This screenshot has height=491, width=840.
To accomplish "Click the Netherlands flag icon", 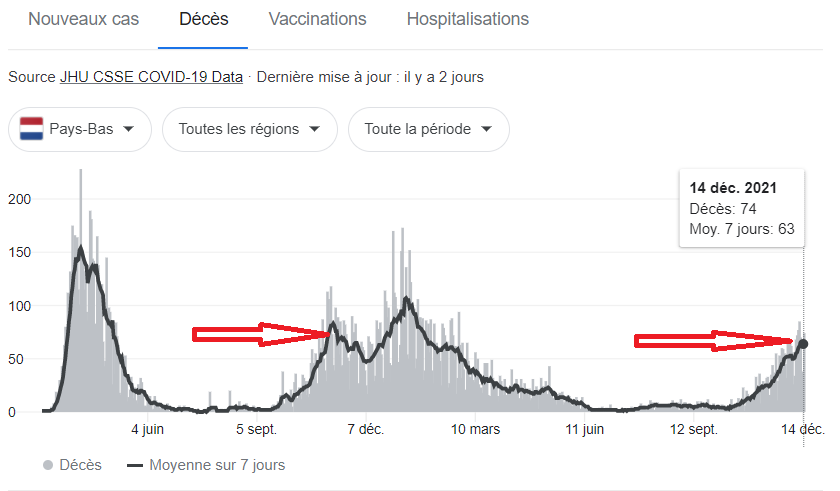I will 32,129.
